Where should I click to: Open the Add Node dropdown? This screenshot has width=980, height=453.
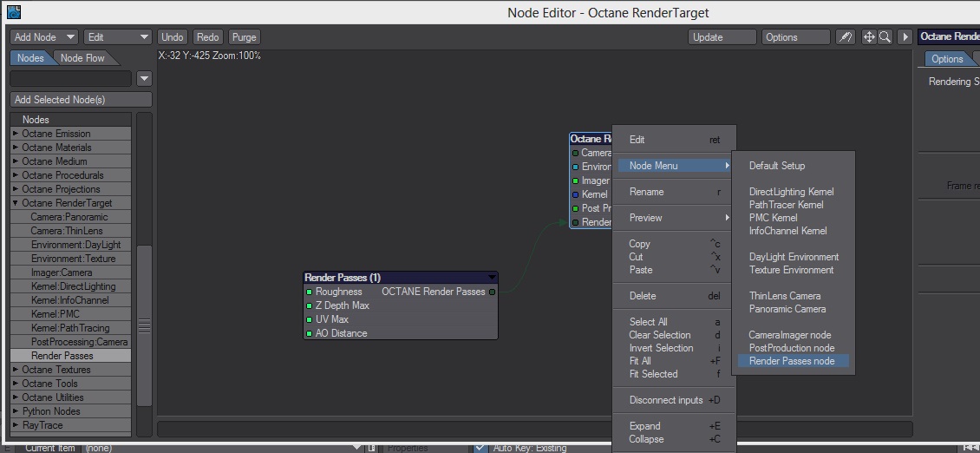pyautogui.click(x=43, y=37)
